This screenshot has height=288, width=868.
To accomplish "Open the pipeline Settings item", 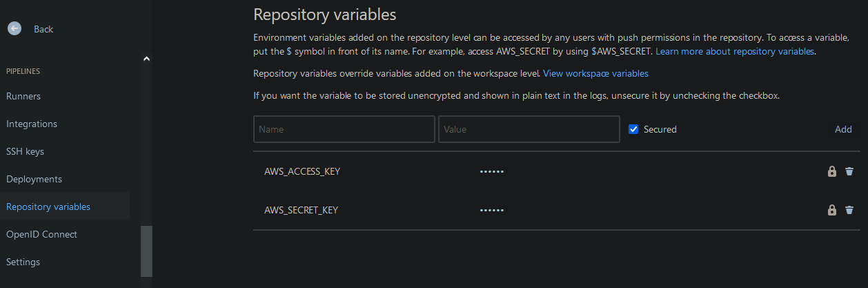I will click(23, 262).
